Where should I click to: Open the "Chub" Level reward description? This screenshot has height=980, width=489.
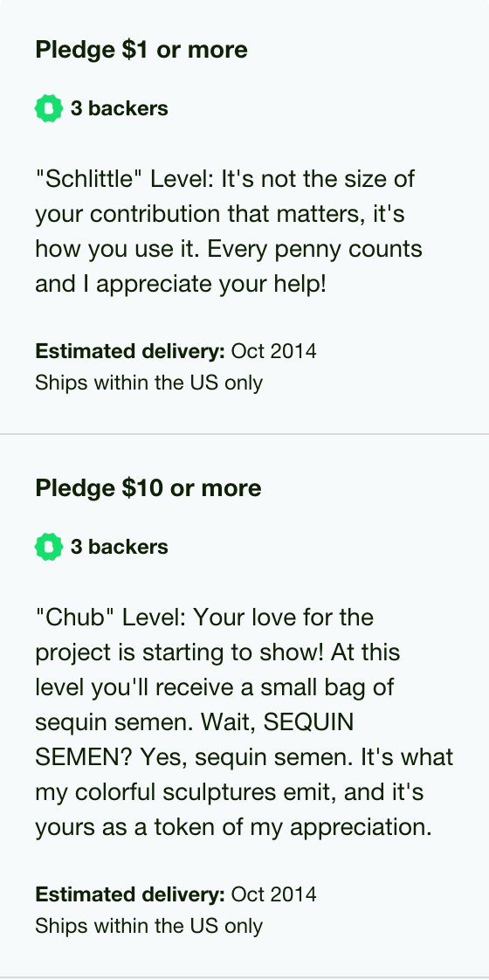click(244, 721)
